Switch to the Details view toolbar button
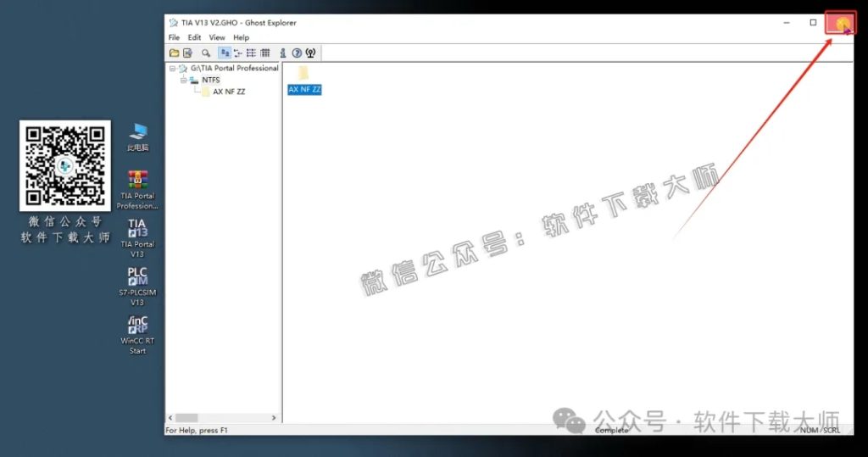 click(265, 53)
